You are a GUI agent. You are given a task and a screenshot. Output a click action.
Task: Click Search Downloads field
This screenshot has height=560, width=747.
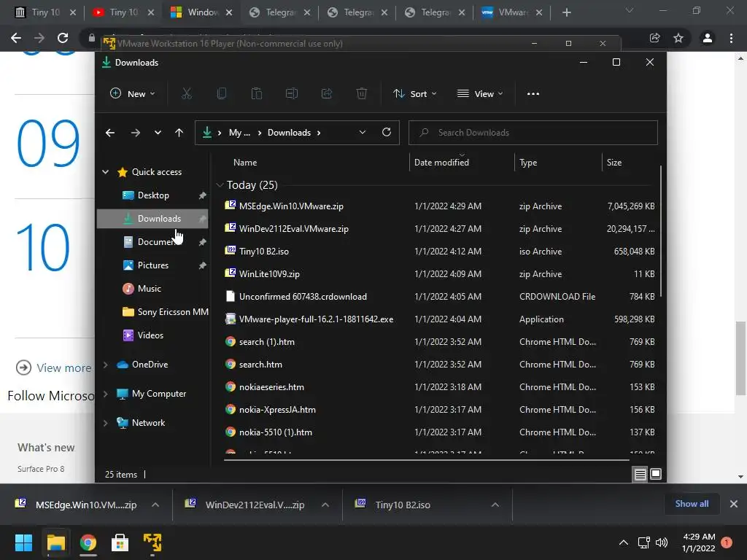(533, 133)
